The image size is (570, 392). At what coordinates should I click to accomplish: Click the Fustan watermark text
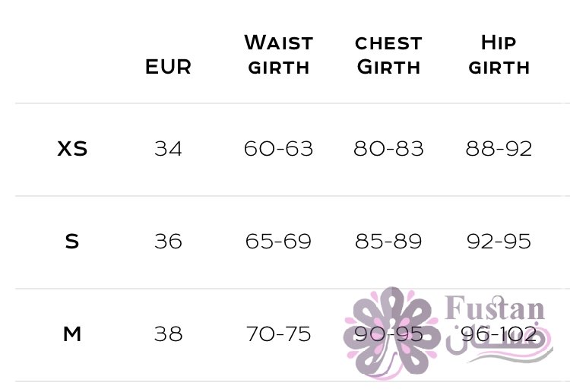[495, 308]
